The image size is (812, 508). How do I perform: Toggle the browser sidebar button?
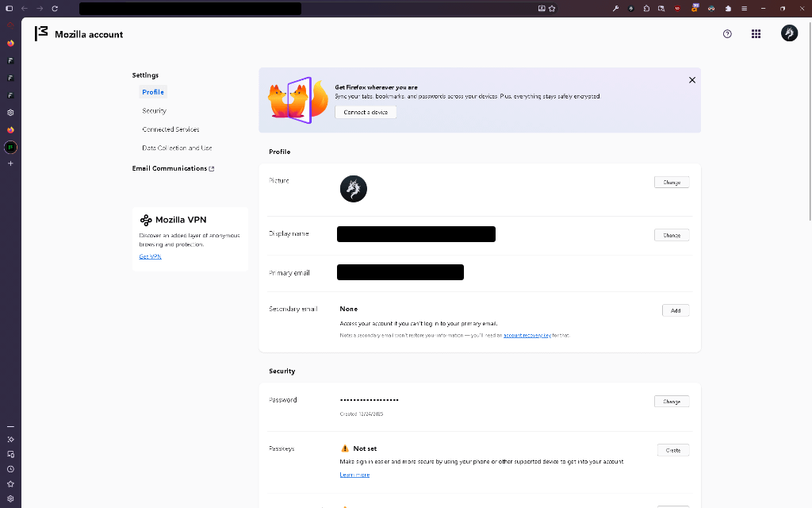click(9, 8)
